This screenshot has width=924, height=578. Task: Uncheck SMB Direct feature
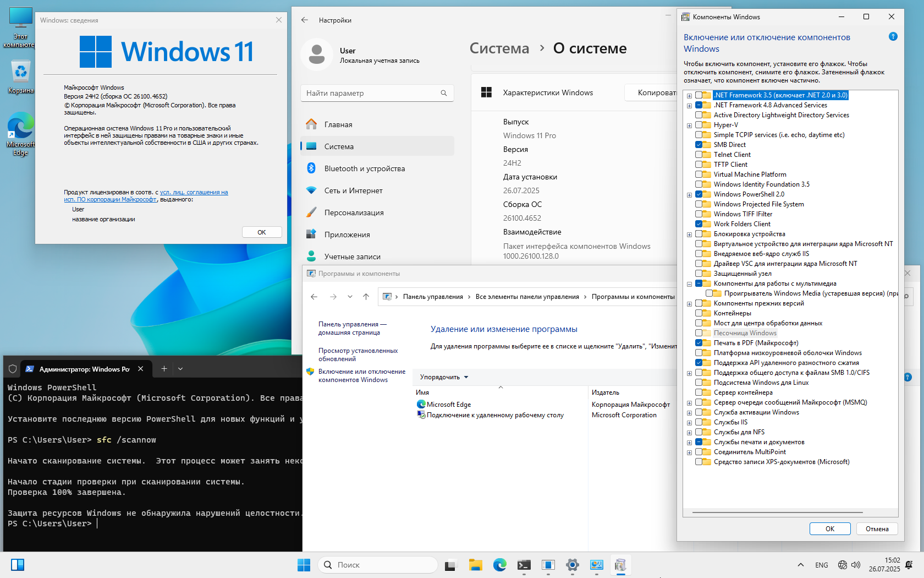(698, 145)
